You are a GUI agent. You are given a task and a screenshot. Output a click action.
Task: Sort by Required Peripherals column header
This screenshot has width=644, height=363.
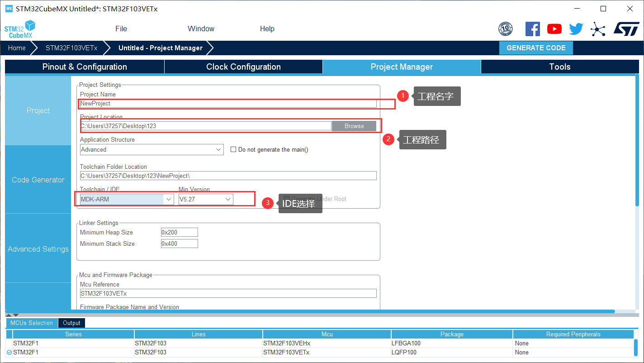(573, 334)
